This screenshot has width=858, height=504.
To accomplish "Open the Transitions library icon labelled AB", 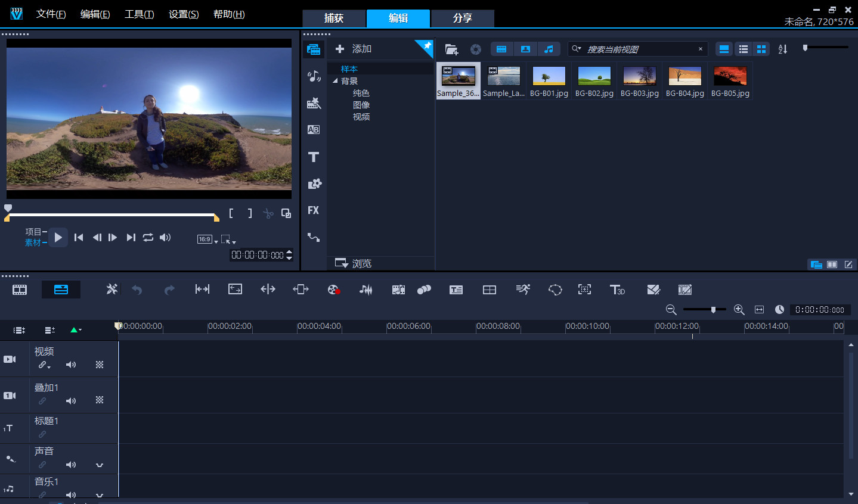I will pyautogui.click(x=314, y=129).
